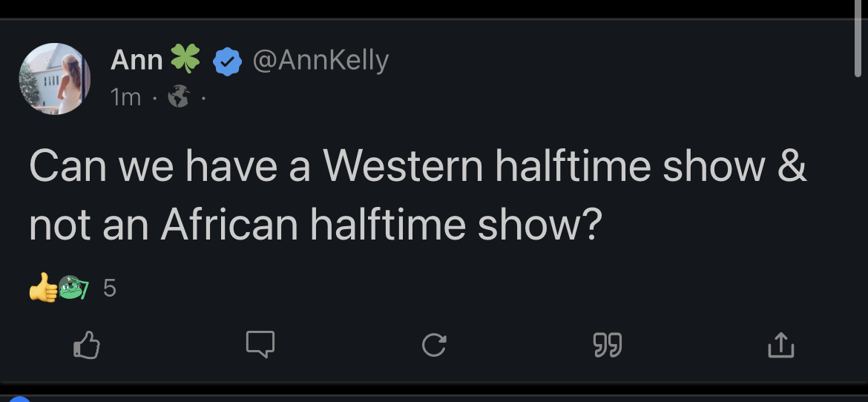View the reaction count of 5

(109, 288)
